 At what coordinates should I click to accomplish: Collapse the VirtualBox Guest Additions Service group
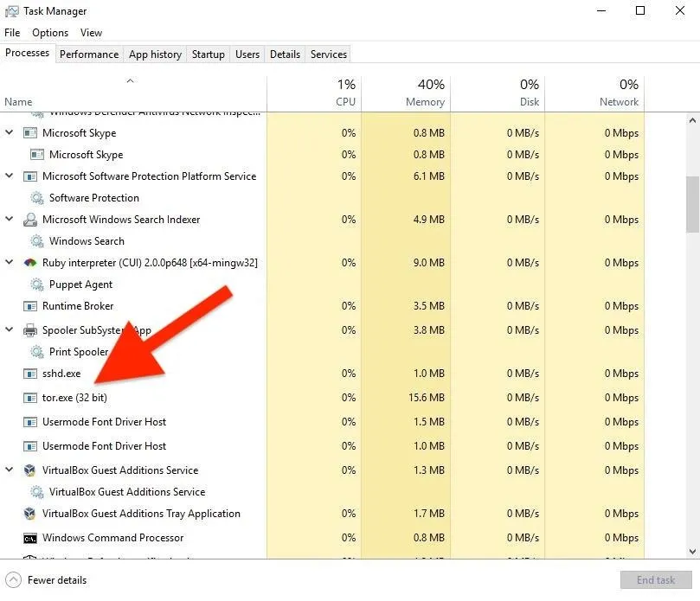[9, 470]
